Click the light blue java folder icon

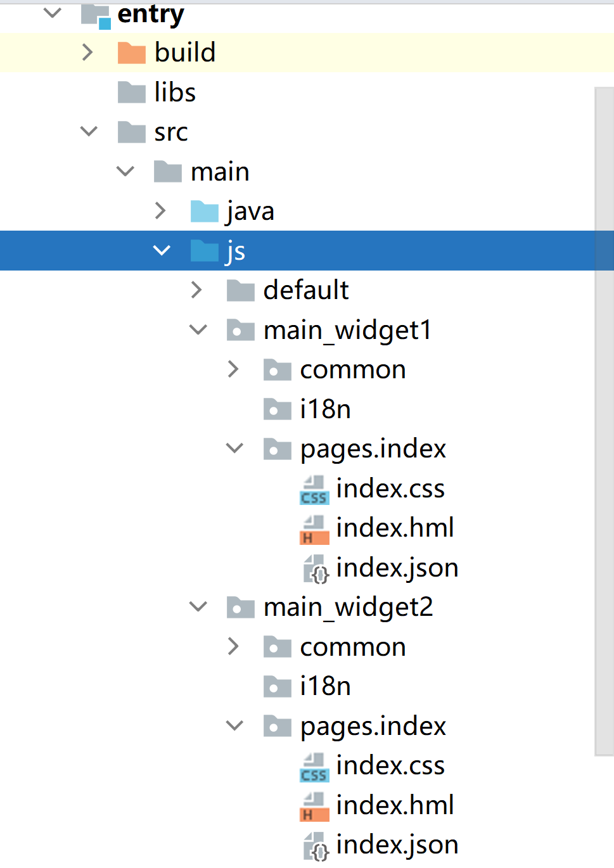(x=205, y=212)
